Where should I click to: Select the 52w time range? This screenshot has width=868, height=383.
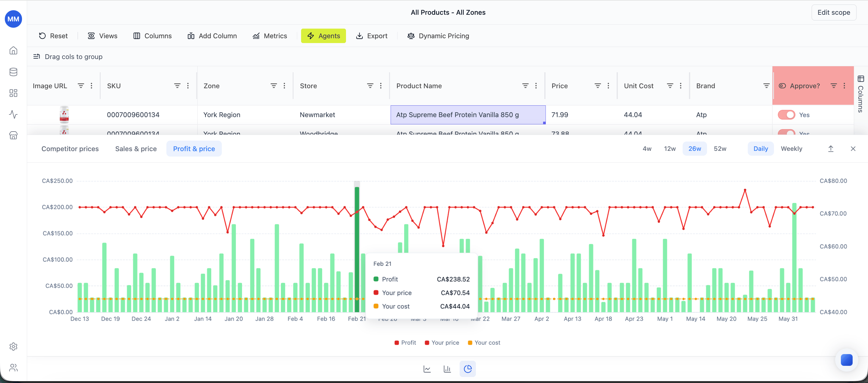point(720,149)
